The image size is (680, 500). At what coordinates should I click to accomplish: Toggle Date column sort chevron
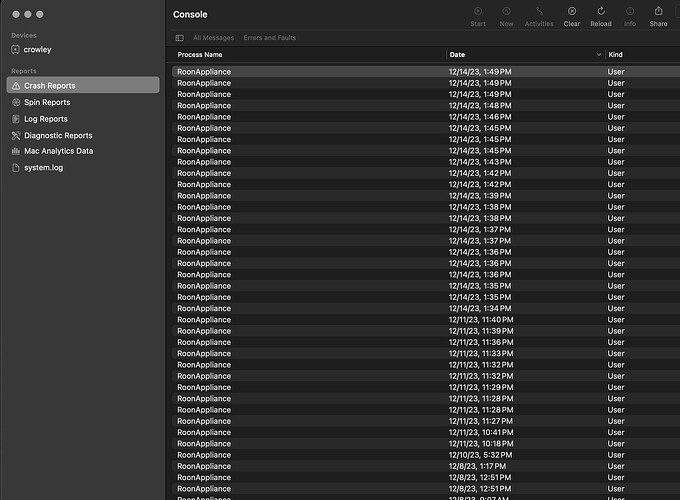point(598,55)
